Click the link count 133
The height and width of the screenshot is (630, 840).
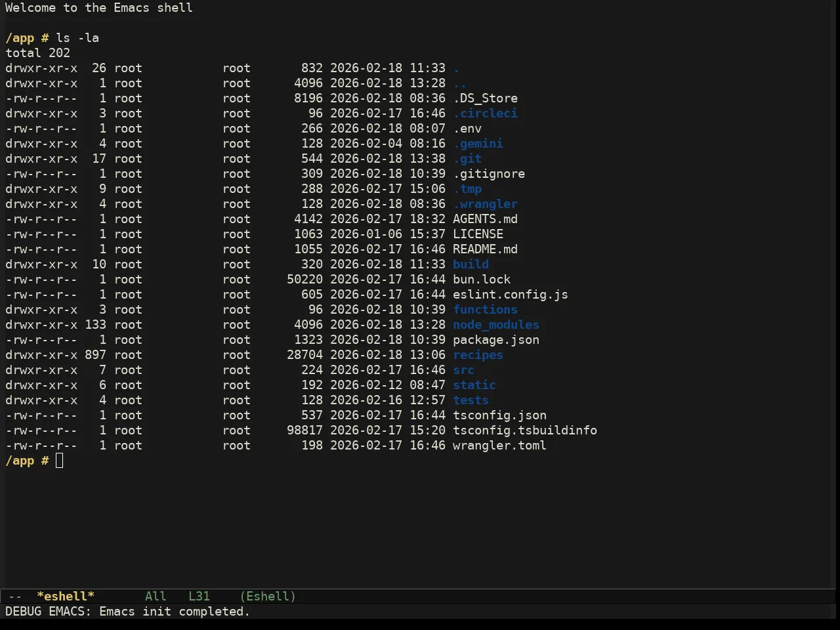[95, 324]
